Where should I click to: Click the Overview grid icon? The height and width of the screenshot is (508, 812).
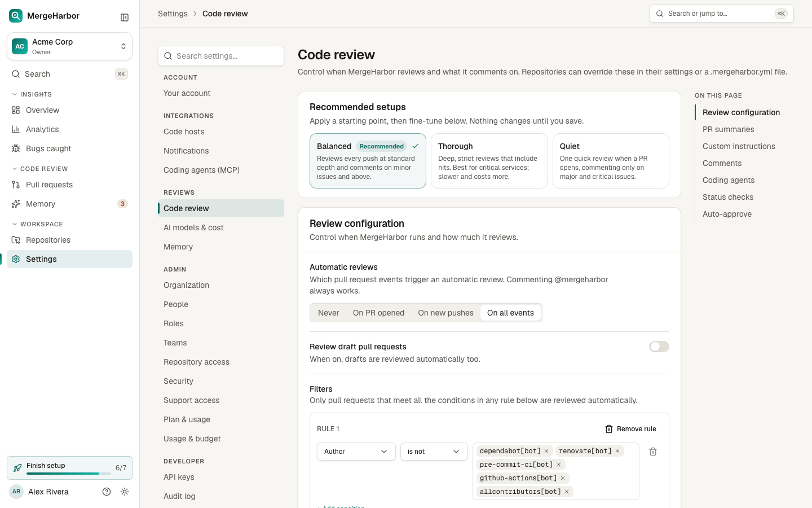click(16, 110)
